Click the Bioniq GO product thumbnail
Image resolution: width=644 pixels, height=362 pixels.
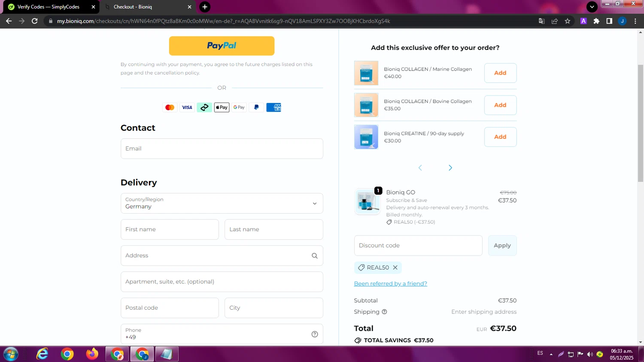pyautogui.click(x=367, y=202)
